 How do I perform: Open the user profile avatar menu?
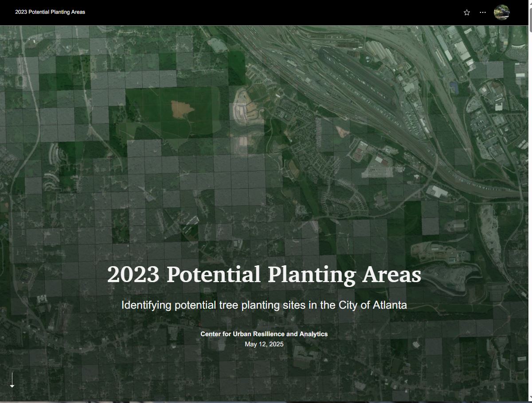pos(501,12)
